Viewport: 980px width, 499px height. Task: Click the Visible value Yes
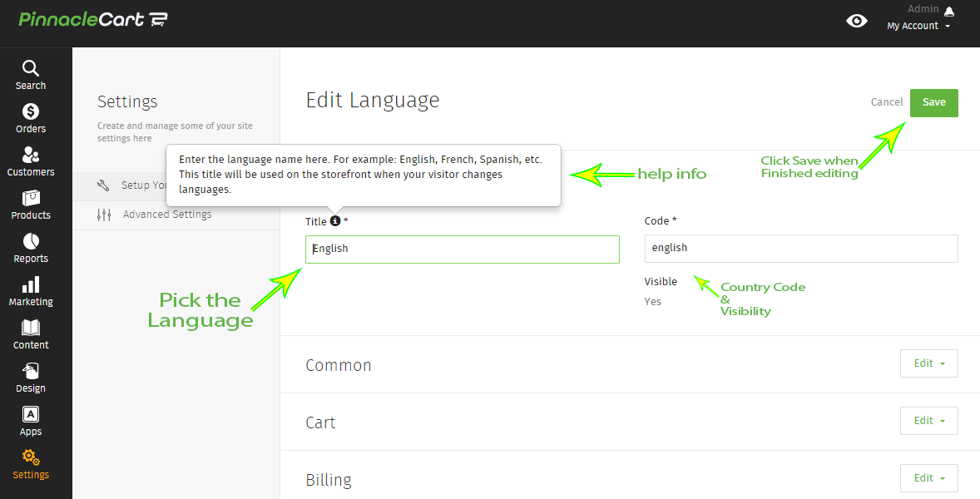[x=652, y=302]
